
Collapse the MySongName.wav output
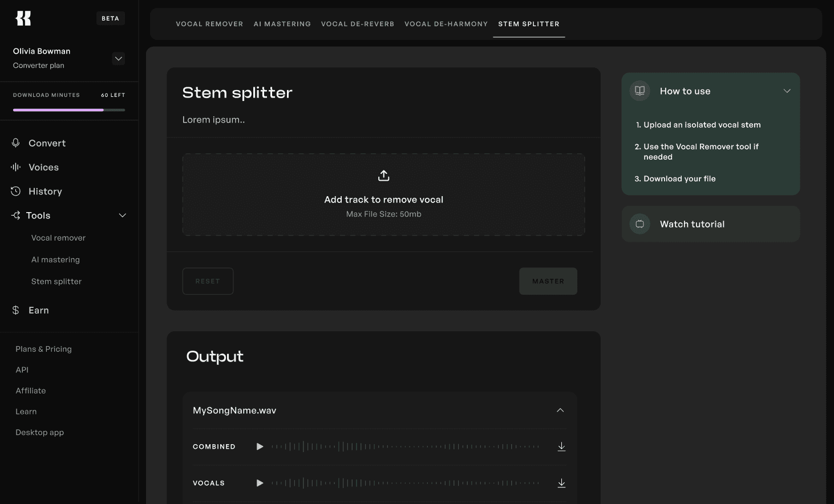click(560, 410)
